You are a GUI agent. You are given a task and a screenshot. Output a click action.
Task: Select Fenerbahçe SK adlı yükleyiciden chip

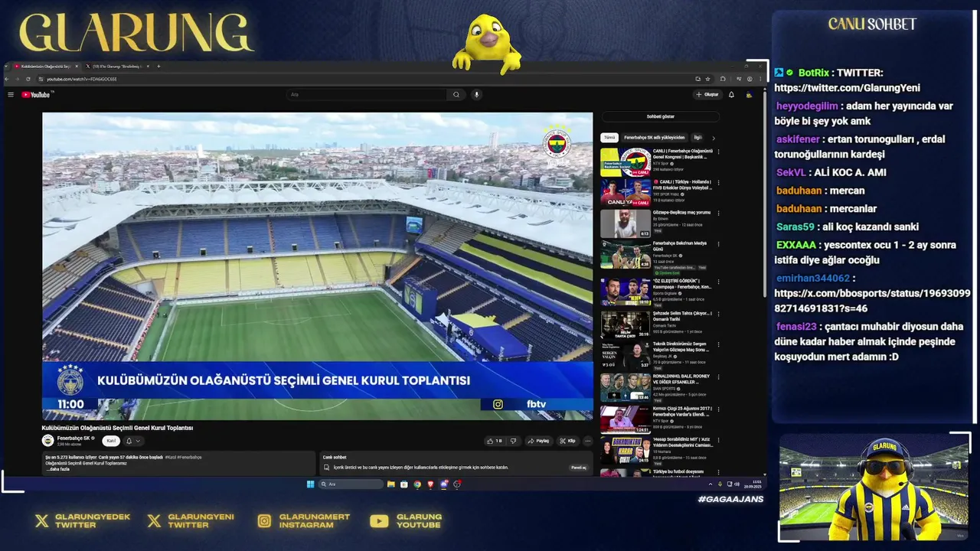click(654, 138)
